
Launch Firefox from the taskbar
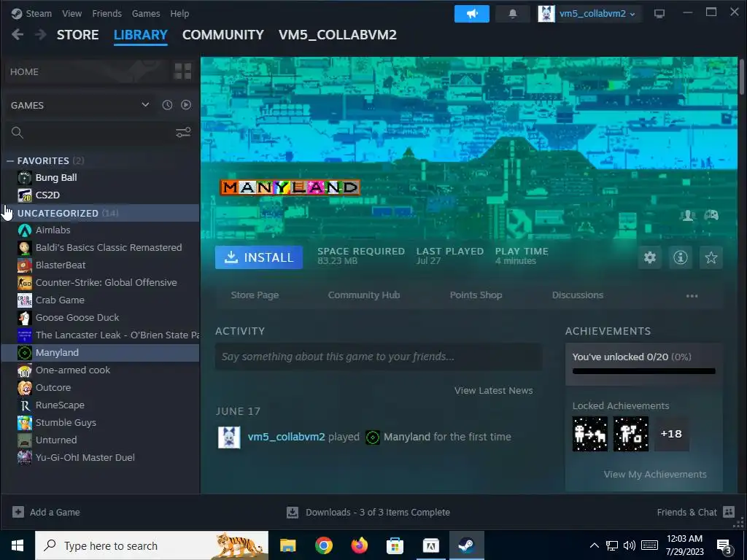click(359, 545)
